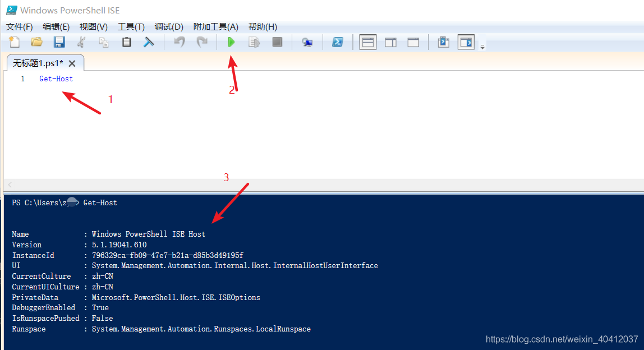The image size is (644, 350).
Task: Click the IsRunspacePushed value False
Action: tap(102, 318)
